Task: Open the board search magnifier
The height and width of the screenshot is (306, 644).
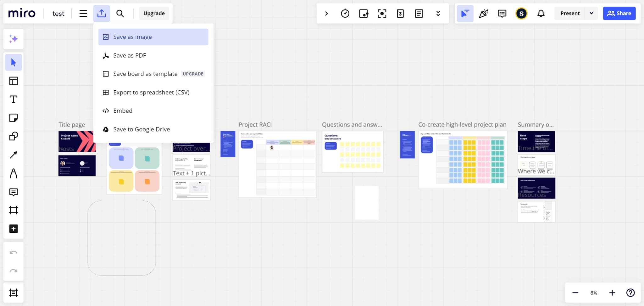Action: coord(120,14)
